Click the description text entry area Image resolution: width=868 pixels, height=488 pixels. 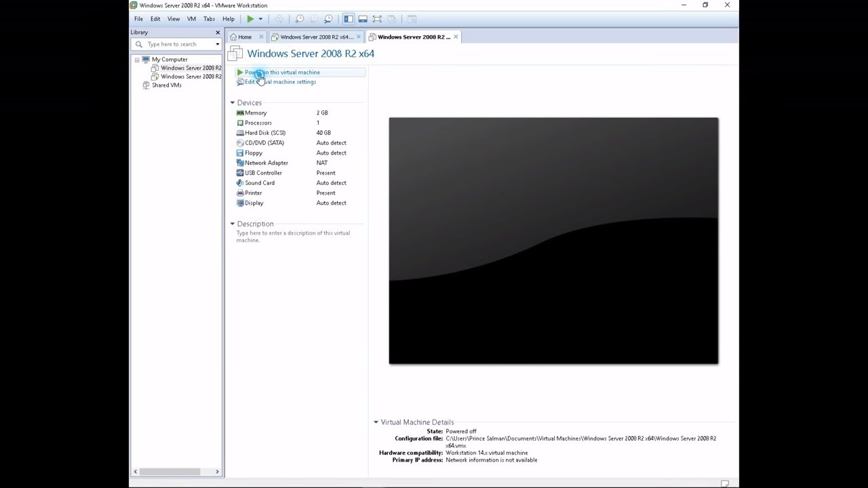click(294, 237)
